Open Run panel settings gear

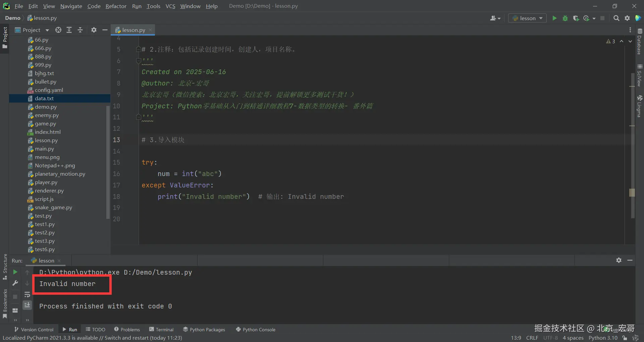click(x=619, y=260)
